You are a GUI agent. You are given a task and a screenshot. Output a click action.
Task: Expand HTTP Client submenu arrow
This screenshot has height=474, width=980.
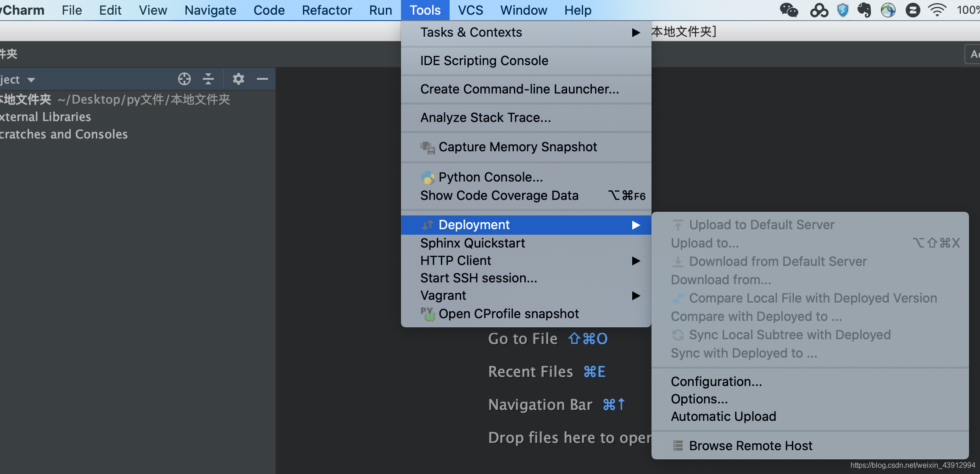pyautogui.click(x=636, y=261)
